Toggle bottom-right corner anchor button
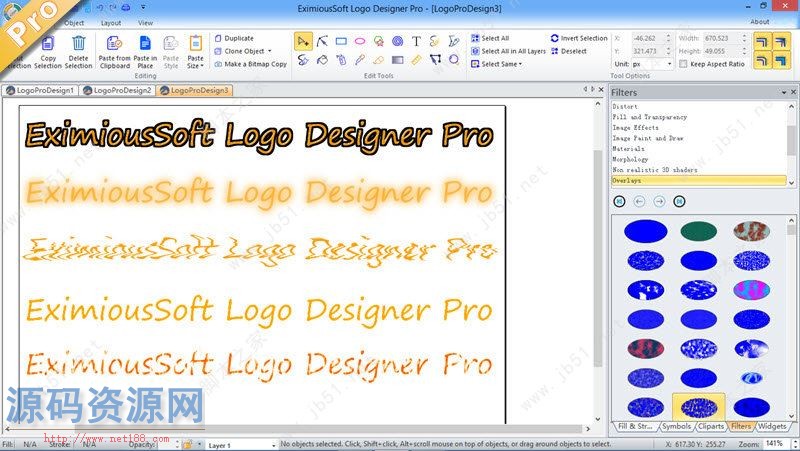Image resolution: width=800 pixels, height=451 pixels. 781,61
